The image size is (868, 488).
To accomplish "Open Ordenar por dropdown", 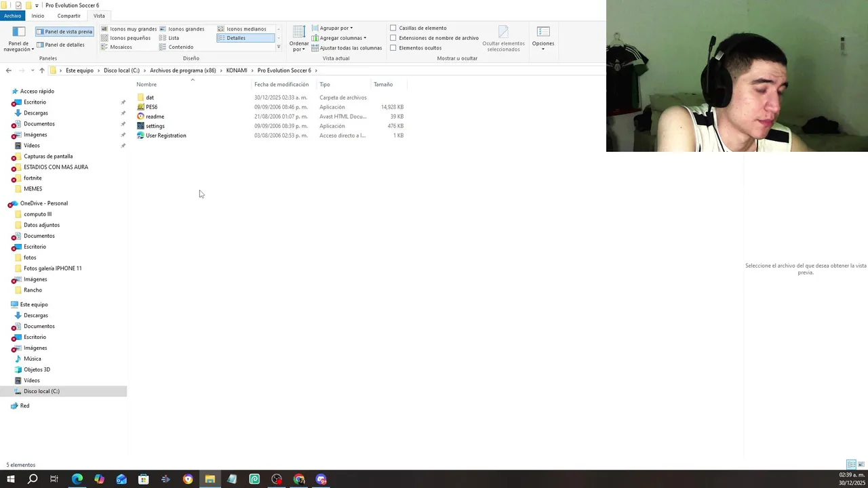I will (x=299, y=39).
